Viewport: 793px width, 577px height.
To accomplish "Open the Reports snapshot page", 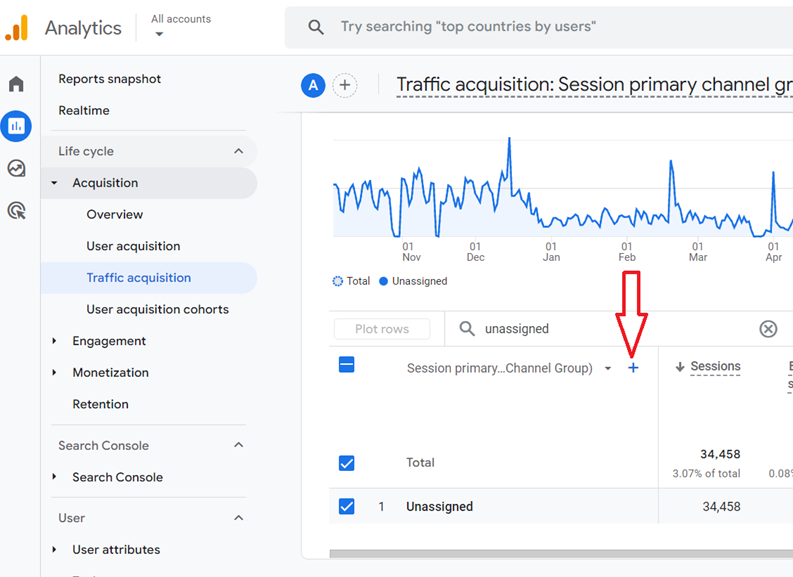I will [x=109, y=79].
